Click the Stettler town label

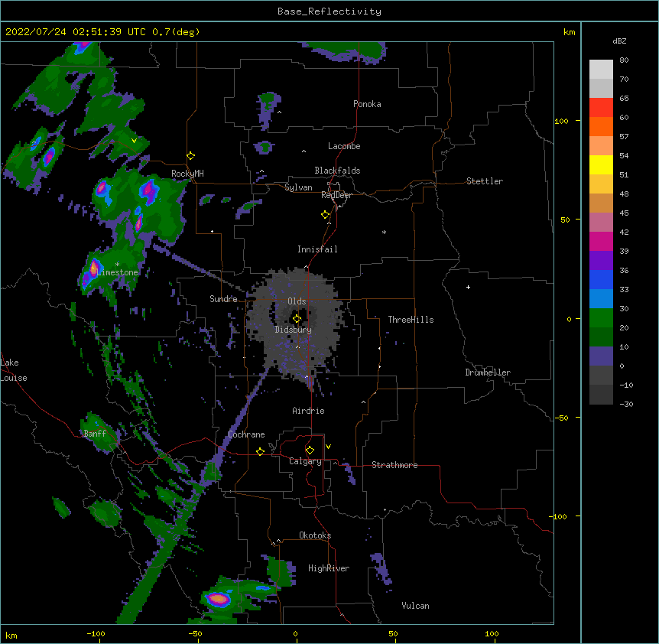click(x=485, y=181)
